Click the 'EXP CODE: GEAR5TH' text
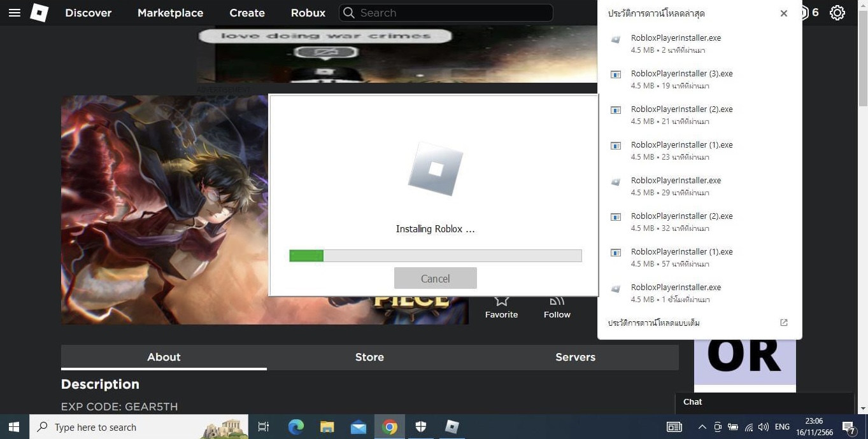This screenshot has height=439, width=868. (120, 407)
